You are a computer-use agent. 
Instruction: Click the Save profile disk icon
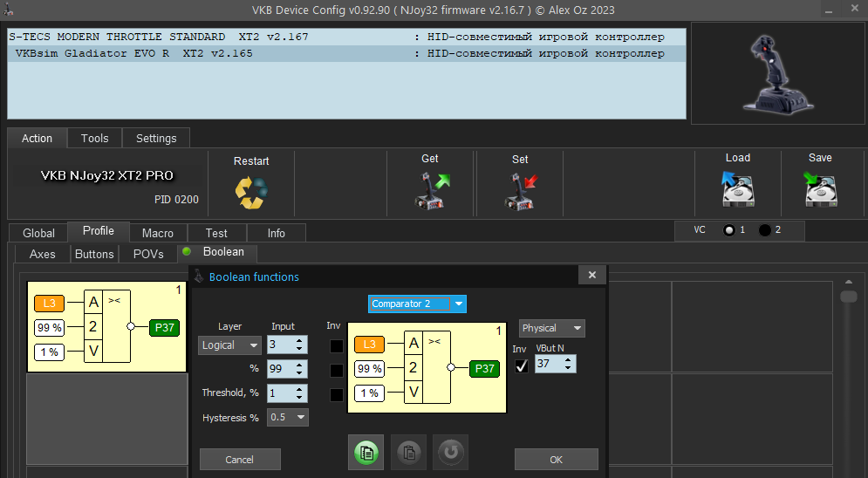click(x=820, y=188)
